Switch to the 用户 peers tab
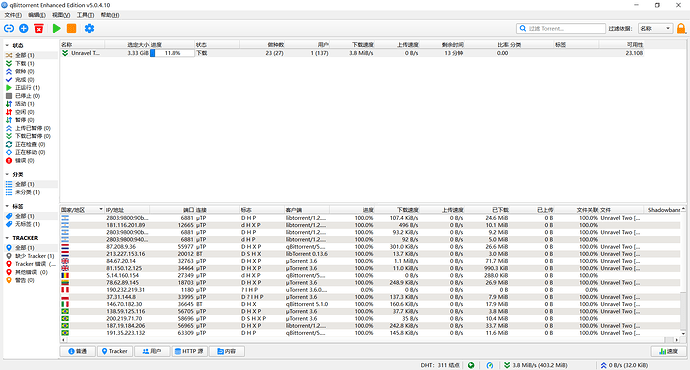The image size is (690, 370). 152,351
